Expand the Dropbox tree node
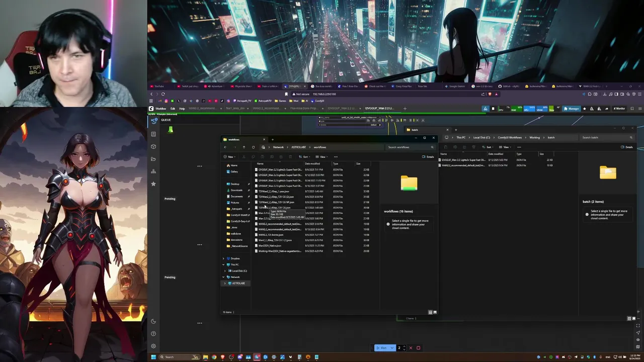The width and height of the screenshot is (644, 362). coord(223,258)
